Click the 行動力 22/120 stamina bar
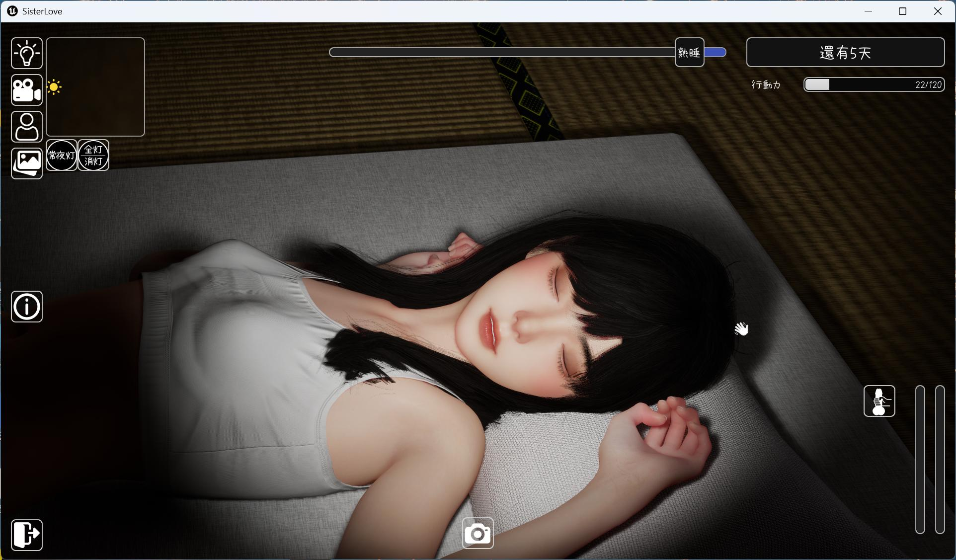The image size is (956, 560). (x=873, y=84)
